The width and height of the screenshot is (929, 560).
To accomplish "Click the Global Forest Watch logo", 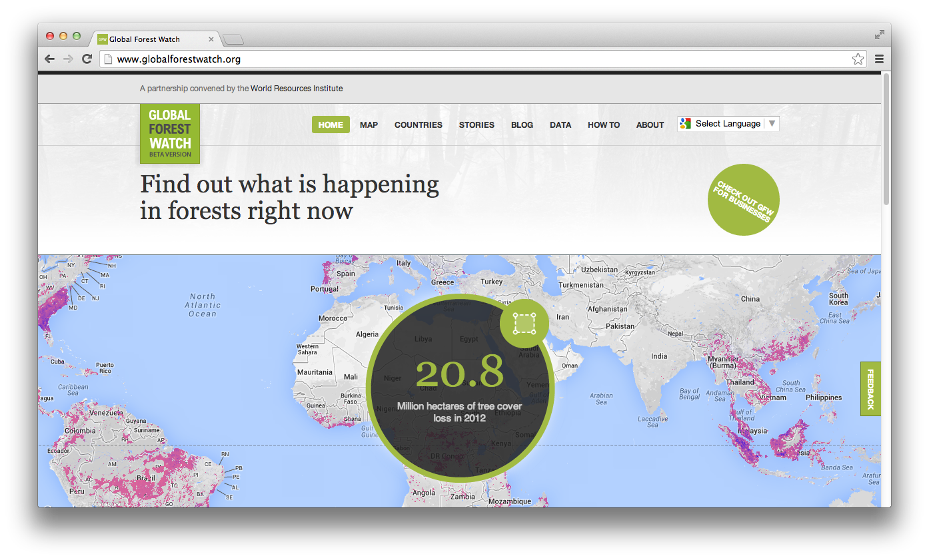I will tap(170, 133).
